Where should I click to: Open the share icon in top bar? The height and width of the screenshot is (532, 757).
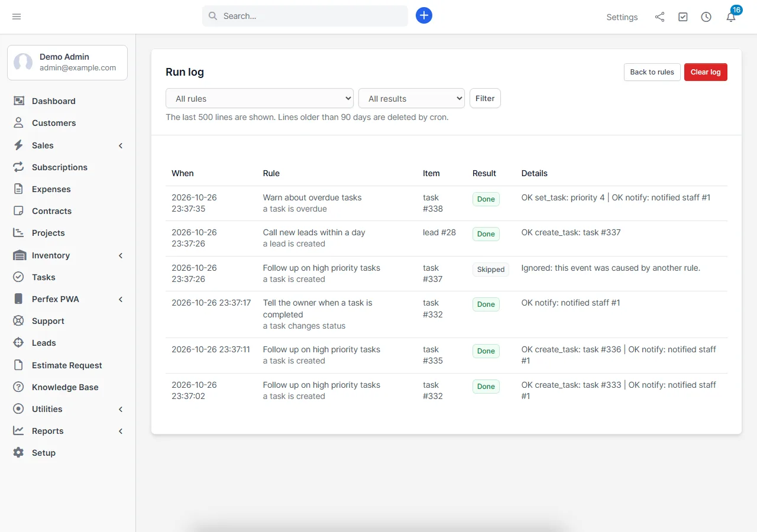point(659,17)
